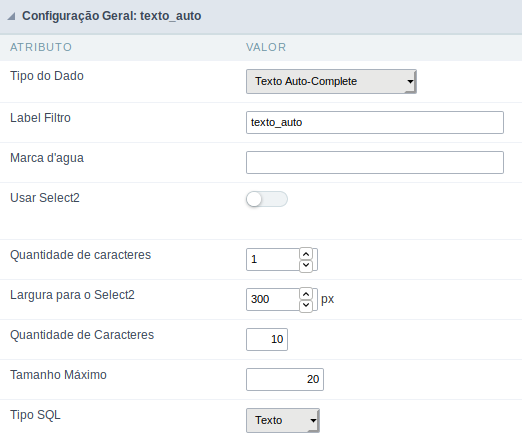Open the Tipo do Dado dropdown
522x437 pixels.
(x=331, y=81)
